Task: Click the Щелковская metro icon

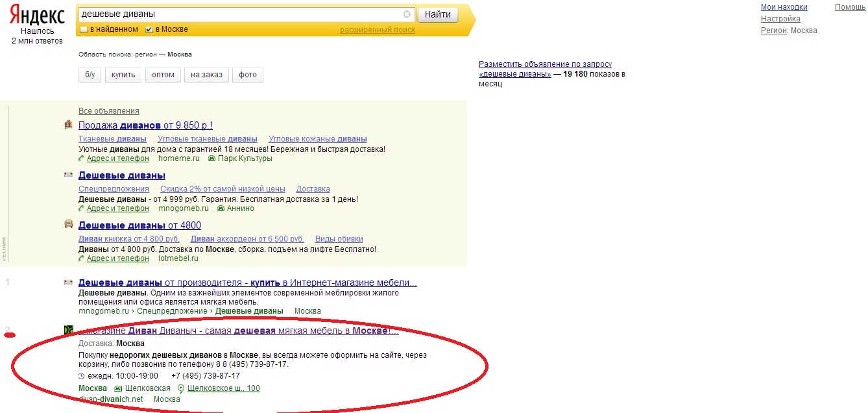Action: (x=118, y=388)
